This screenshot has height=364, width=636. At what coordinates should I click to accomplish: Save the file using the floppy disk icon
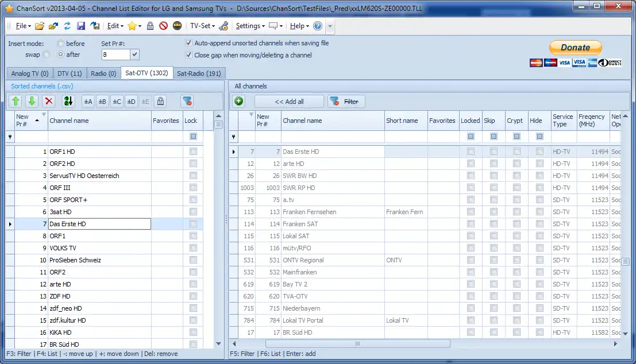[80, 26]
